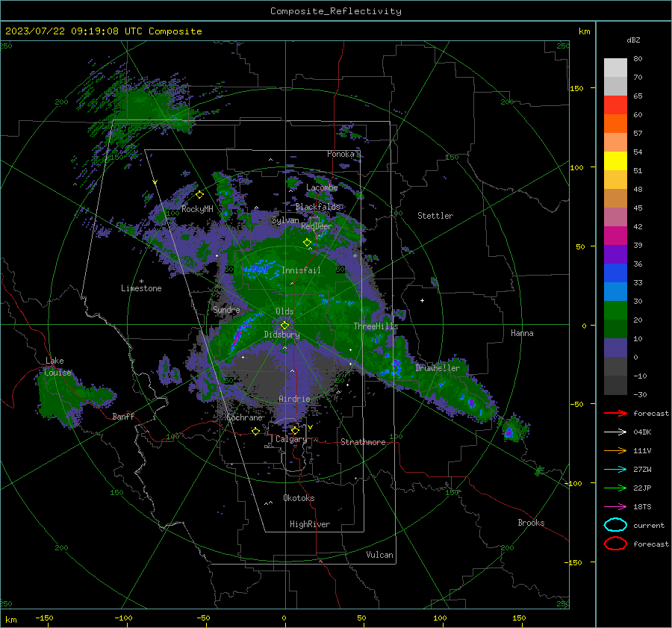Viewport: 672px width, 628px height.
Task: Click the Lacombe label
Action: (322, 187)
